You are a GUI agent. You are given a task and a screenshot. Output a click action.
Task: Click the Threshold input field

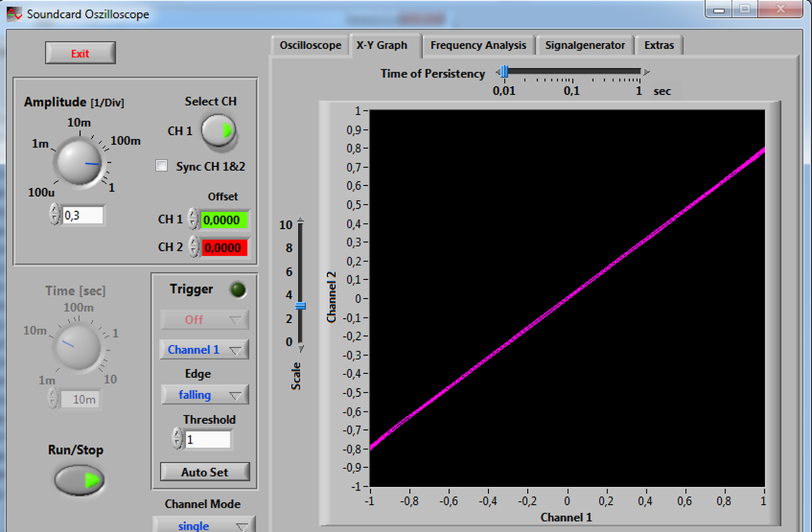click(x=208, y=439)
